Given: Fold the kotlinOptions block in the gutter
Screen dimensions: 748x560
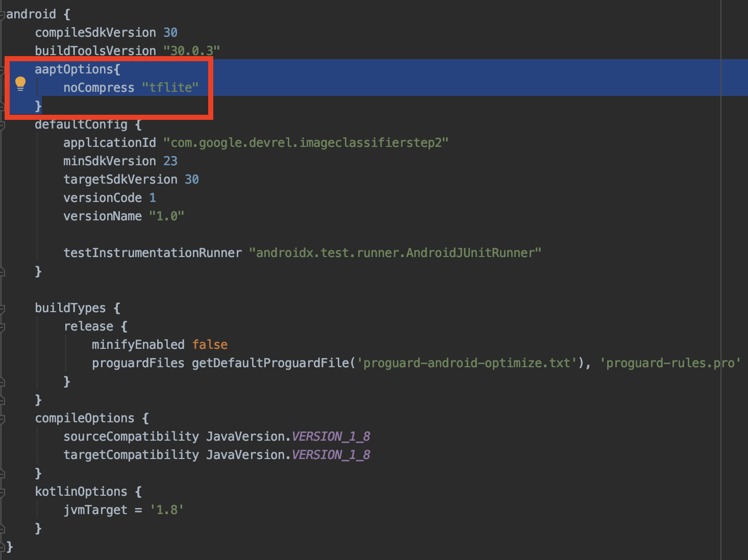Looking at the screenshot, I should [x=2, y=492].
